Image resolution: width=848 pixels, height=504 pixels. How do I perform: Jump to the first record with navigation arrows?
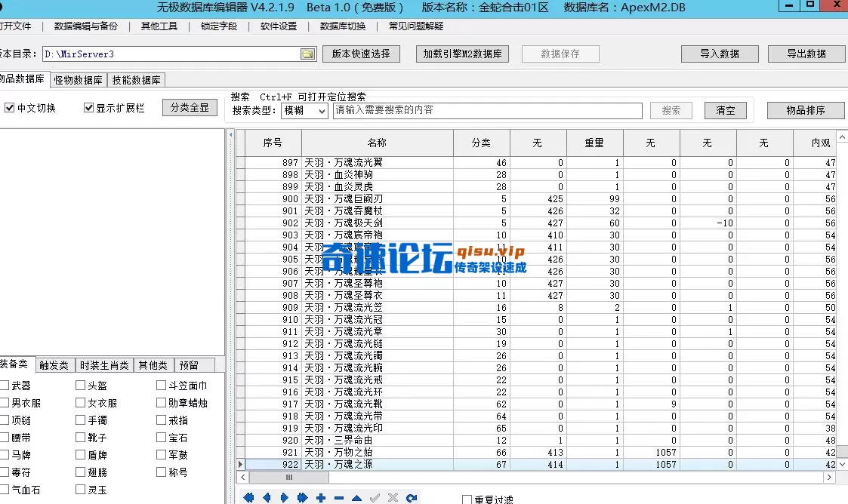249,496
